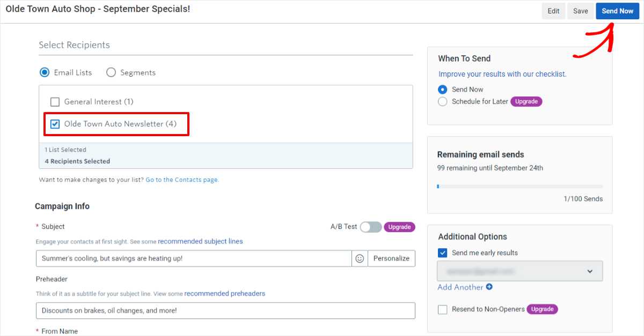Image resolution: width=644 pixels, height=336 pixels.
Task: Open Personalize options for the subject
Action: coord(391,258)
